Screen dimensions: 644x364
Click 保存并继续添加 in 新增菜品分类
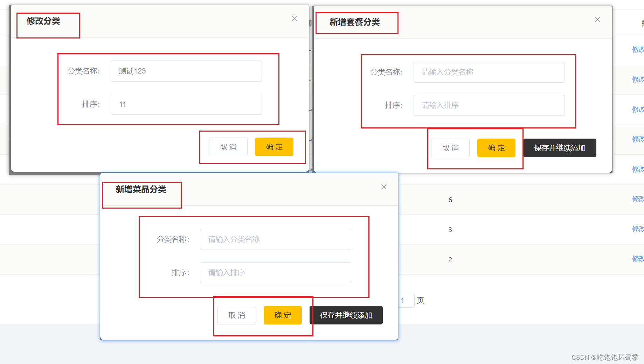[346, 315]
